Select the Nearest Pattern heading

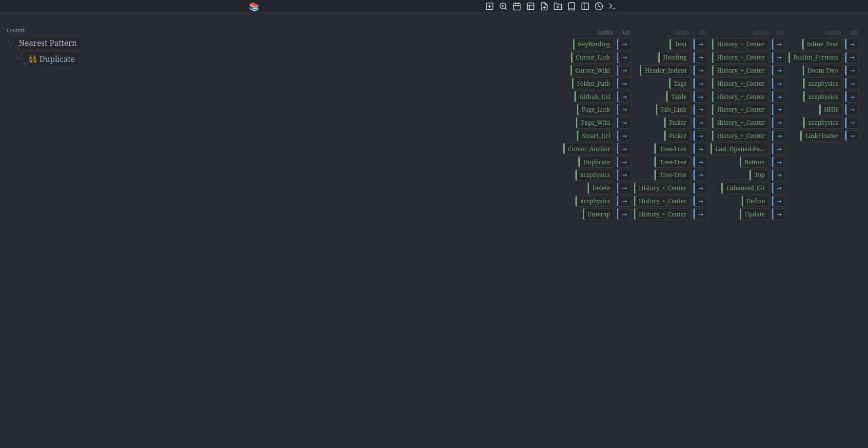48,43
